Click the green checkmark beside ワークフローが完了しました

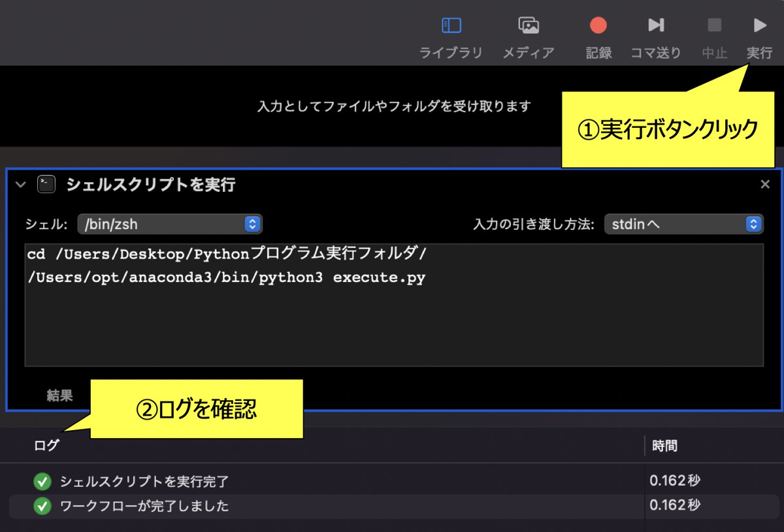coord(42,505)
